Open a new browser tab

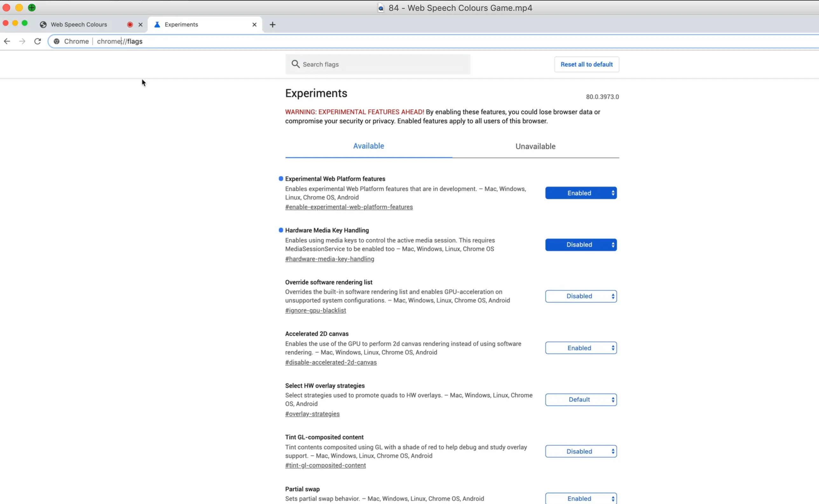pyautogui.click(x=272, y=25)
